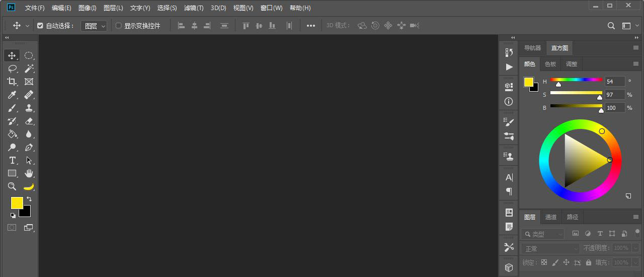Viewport: 644px width, 277px height.
Task: Open the 图层 auto-select target dropdown
Action: (x=94, y=26)
